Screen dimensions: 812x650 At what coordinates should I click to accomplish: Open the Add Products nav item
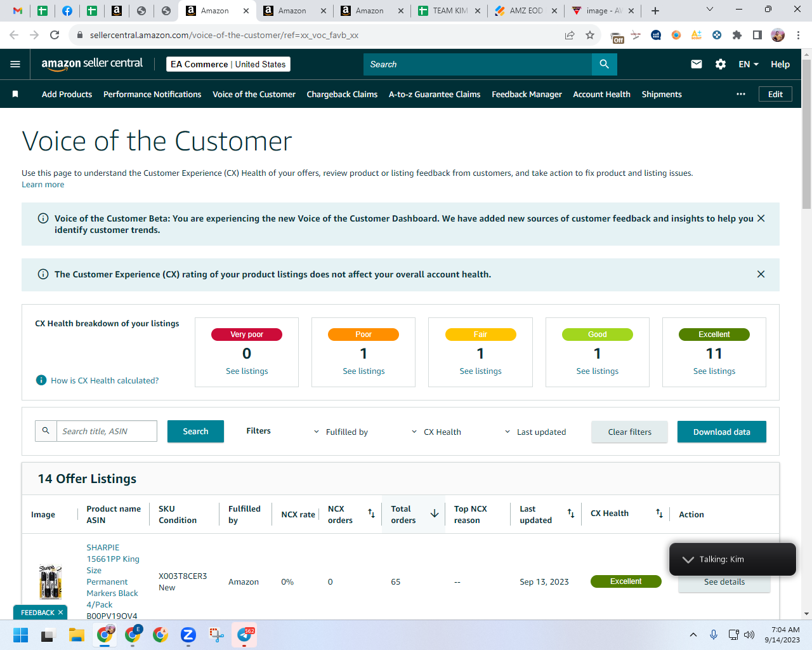click(x=67, y=94)
